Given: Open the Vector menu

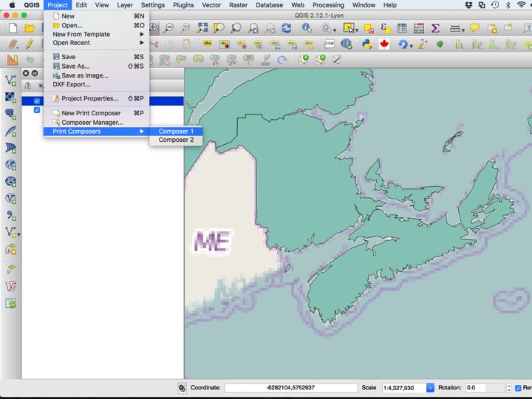Looking at the screenshot, I should (x=211, y=5).
